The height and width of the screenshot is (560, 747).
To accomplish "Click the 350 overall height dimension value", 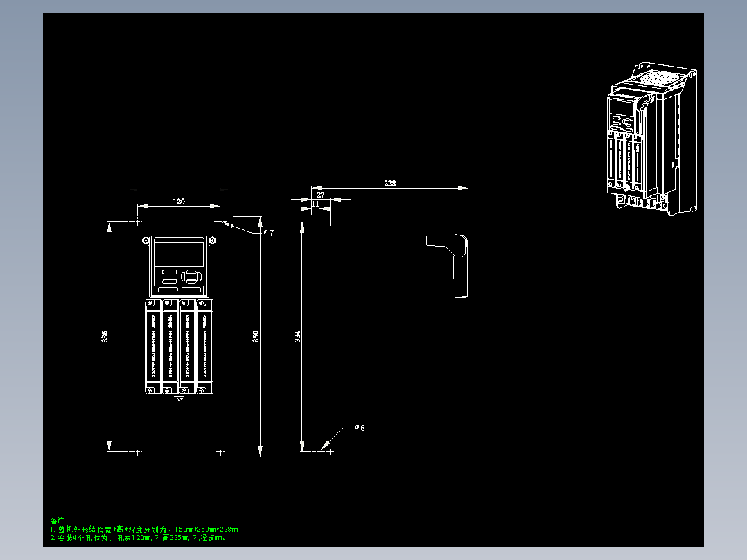I will [255, 336].
